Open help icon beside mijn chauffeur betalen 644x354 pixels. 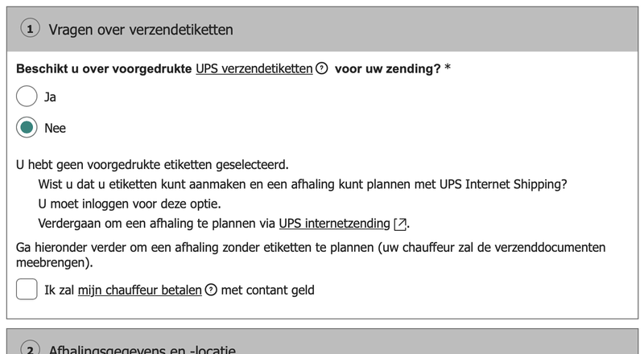coord(212,290)
